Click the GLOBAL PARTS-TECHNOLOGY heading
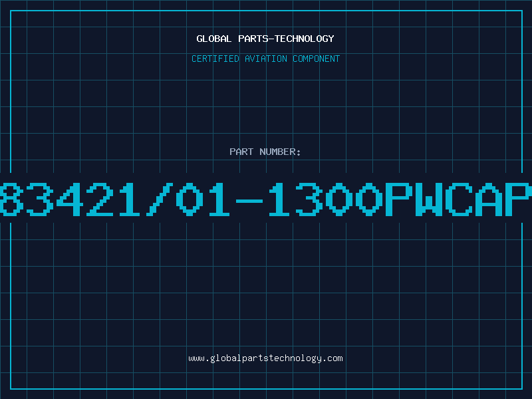This screenshot has height=399, width=532. 265,39
